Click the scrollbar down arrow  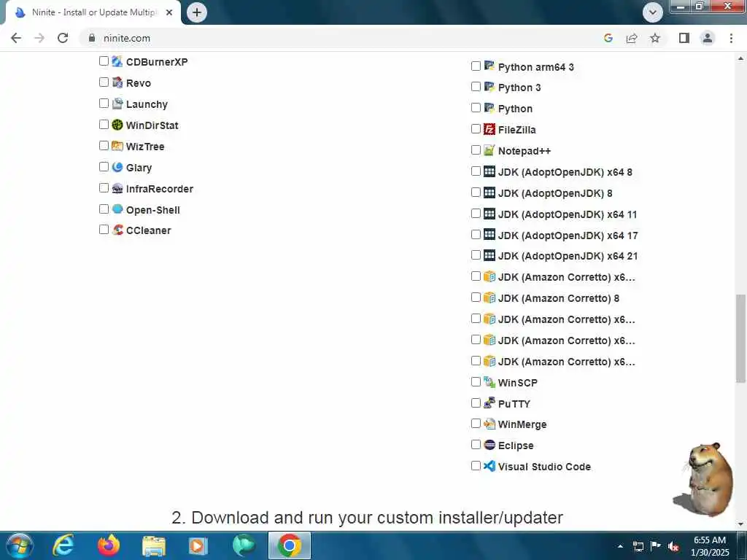point(740,524)
